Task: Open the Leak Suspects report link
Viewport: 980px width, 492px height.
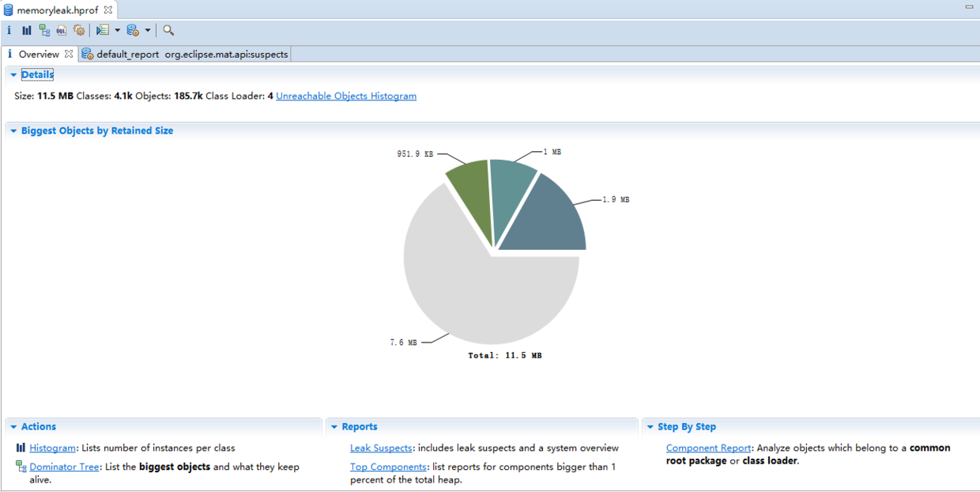Action: (381, 448)
